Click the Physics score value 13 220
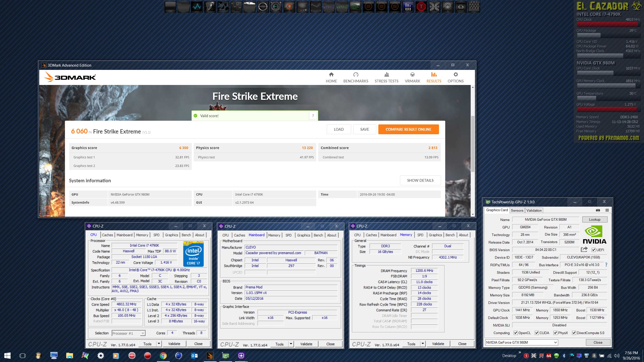 click(307, 148)
